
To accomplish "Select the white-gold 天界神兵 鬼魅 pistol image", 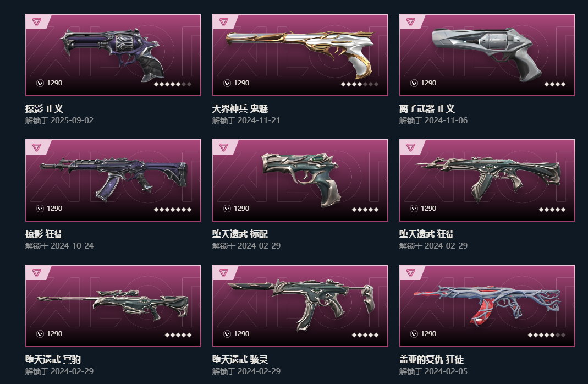I will click(x=300, y=52).
